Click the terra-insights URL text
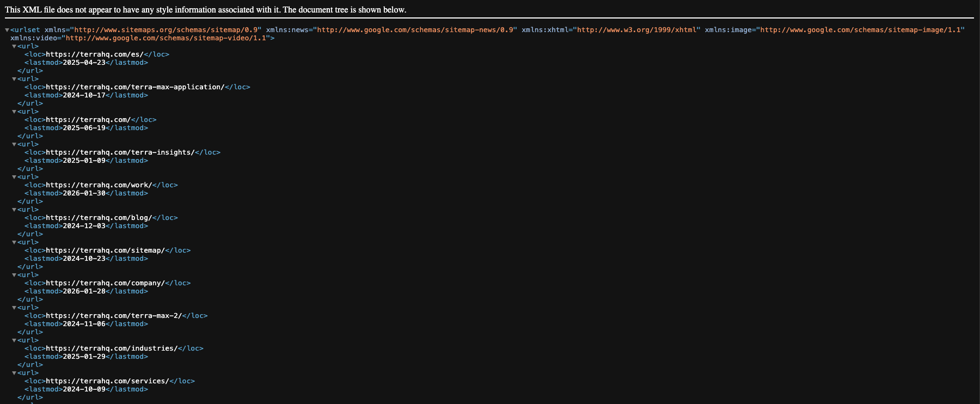 [x=120, y=152]
